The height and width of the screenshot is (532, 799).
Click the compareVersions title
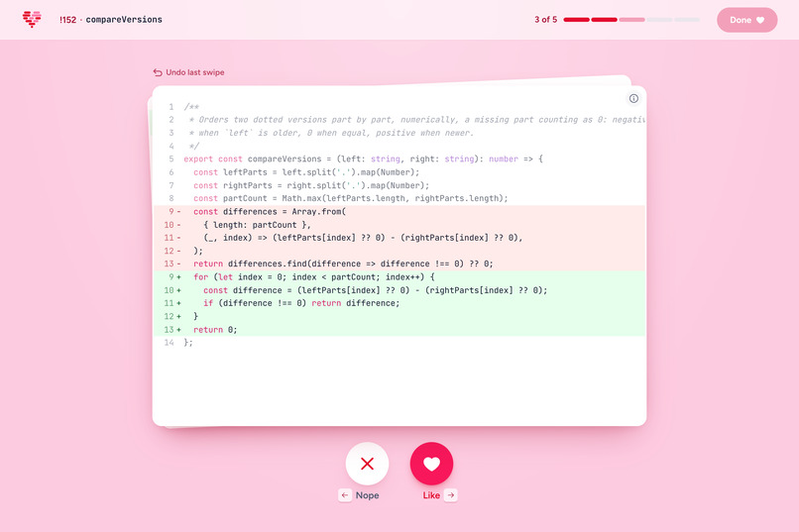coord(124,20)
